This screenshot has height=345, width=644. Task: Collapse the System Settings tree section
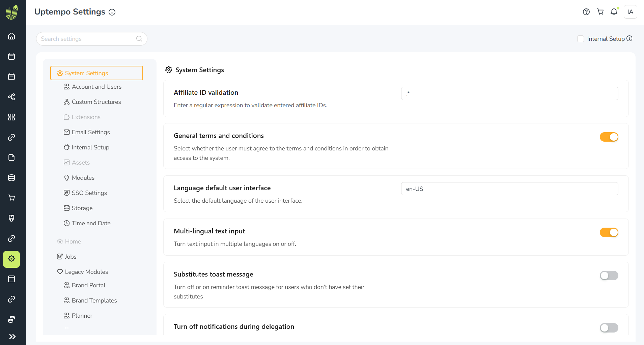click(96, 73)
